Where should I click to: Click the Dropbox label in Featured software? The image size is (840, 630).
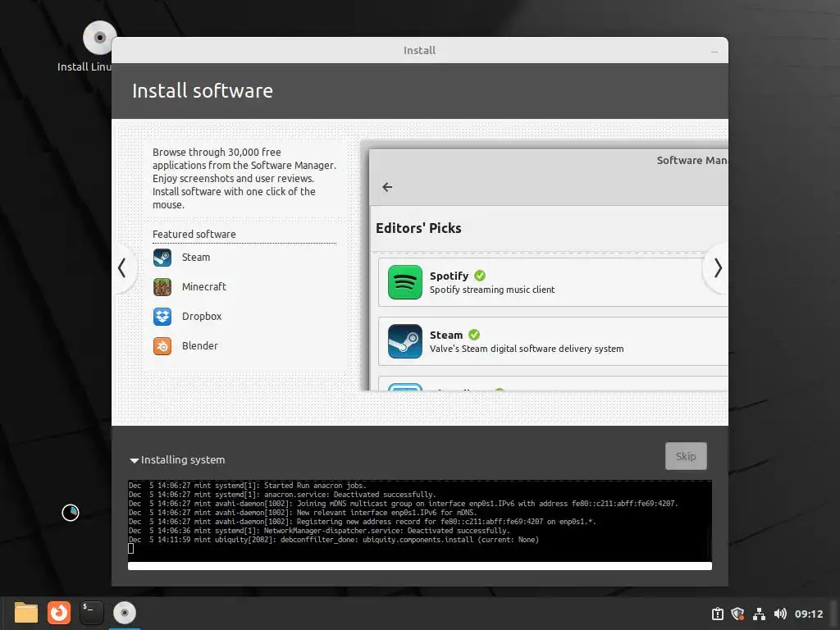(x=202, y=316)
